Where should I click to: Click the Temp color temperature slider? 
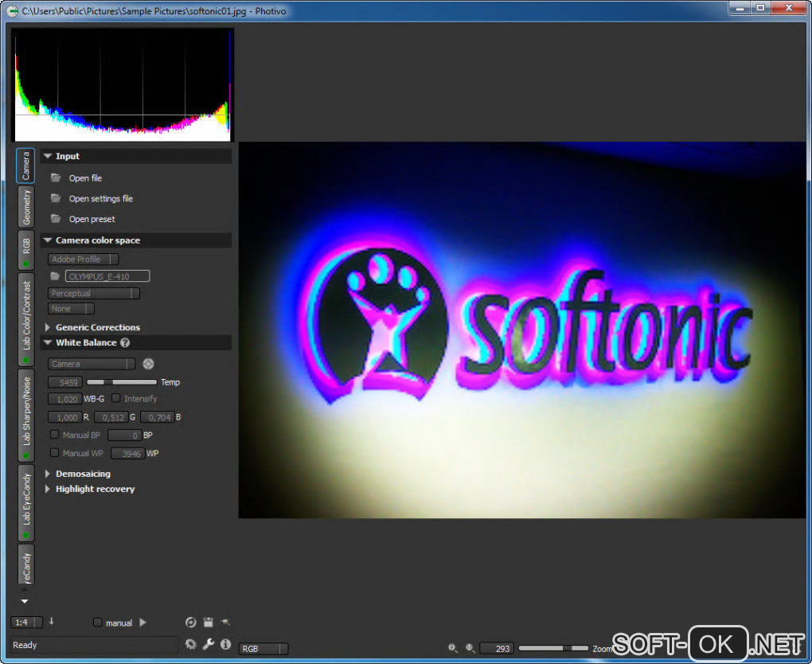tap(122, 381)
